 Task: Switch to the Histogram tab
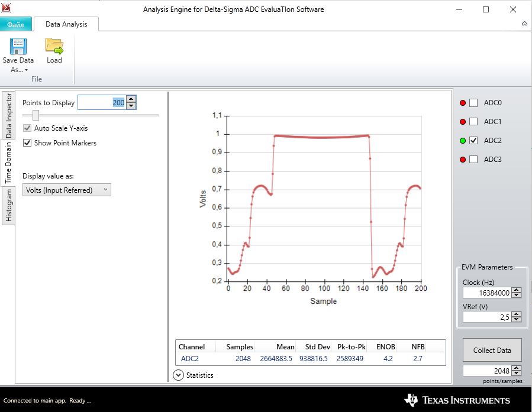pos(8,205)
